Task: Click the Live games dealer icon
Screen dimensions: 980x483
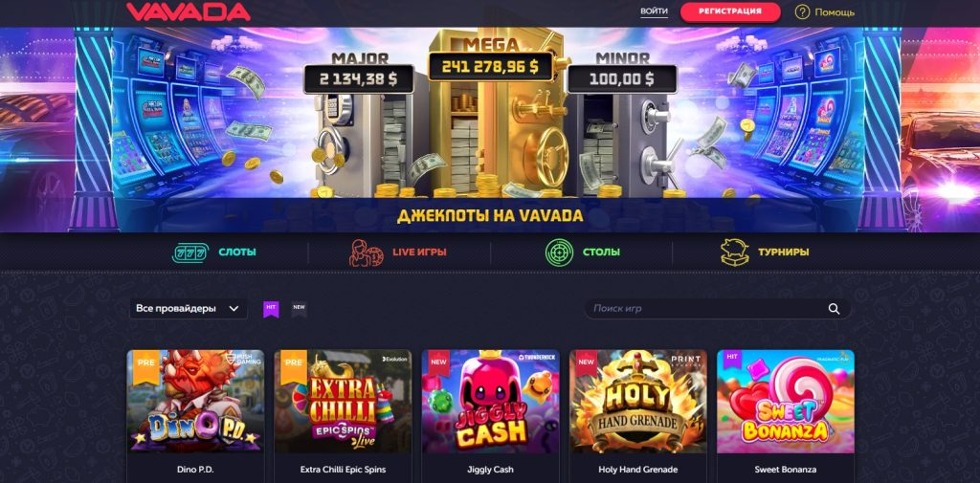Action: click(367, 253)
